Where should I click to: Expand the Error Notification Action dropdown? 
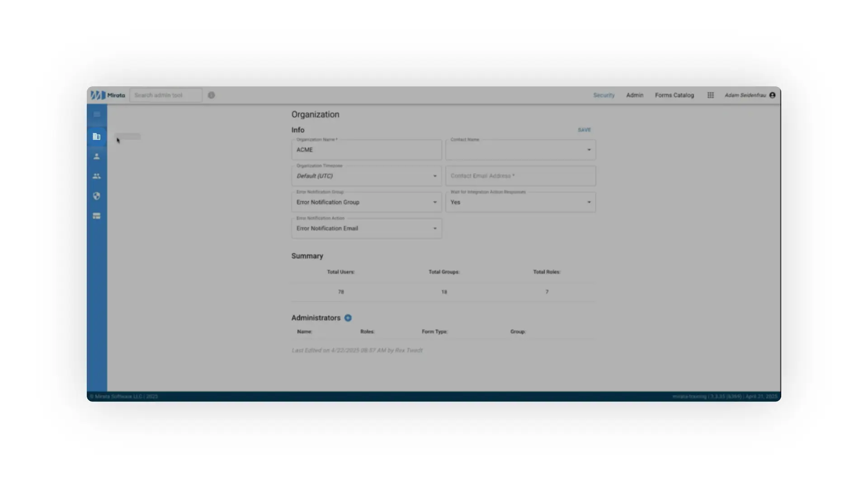(x=435, y=228)
